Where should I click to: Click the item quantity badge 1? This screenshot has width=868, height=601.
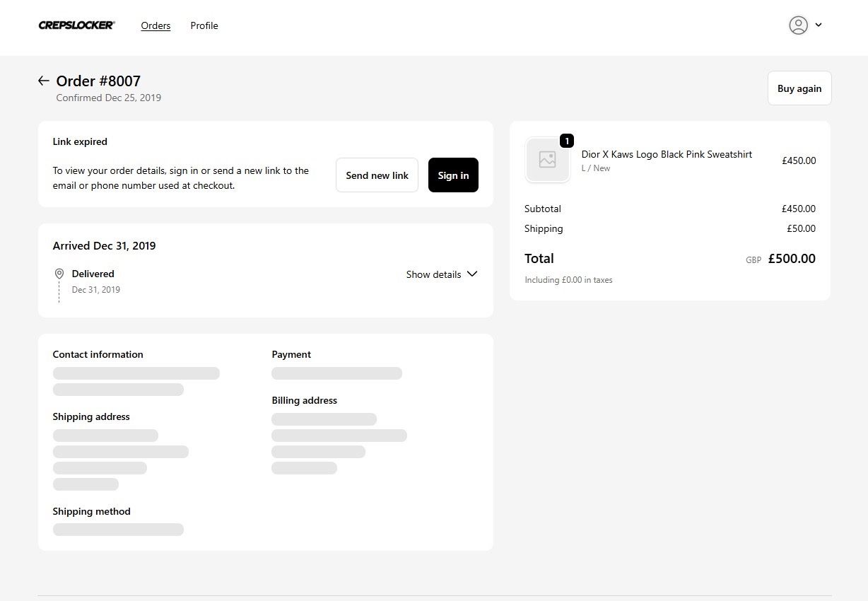coord(567,141)
